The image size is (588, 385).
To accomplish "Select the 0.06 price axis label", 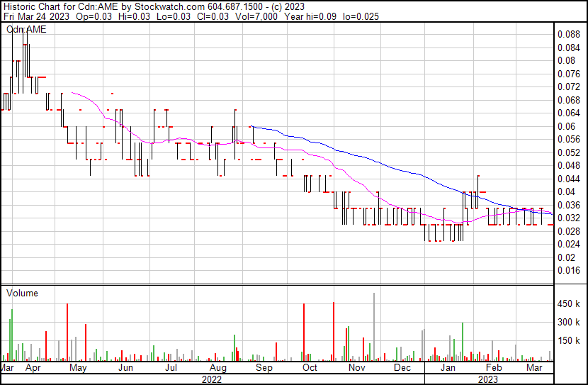I will pyautogui.click(x=565, y=126).
